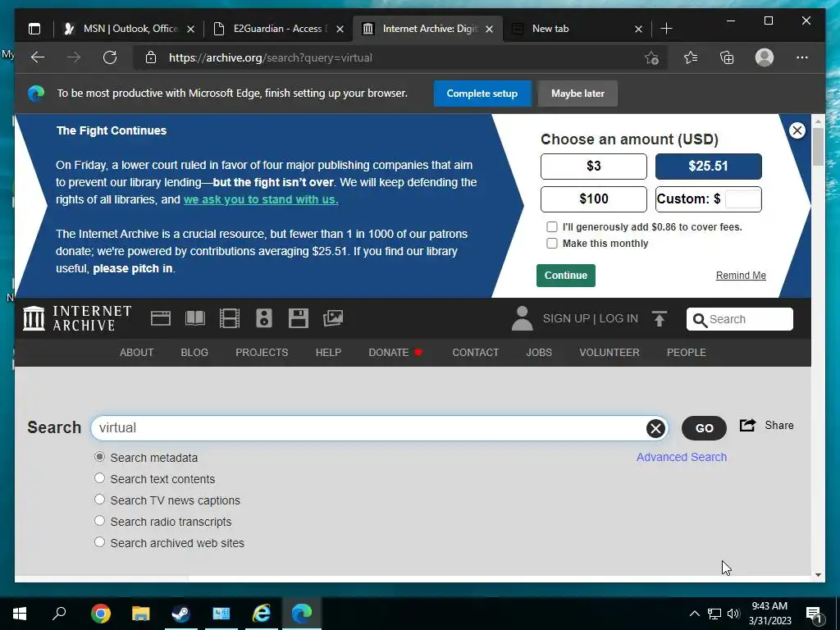
Task: Close the E2Guardian tab
Action: [x=340, y=29]
